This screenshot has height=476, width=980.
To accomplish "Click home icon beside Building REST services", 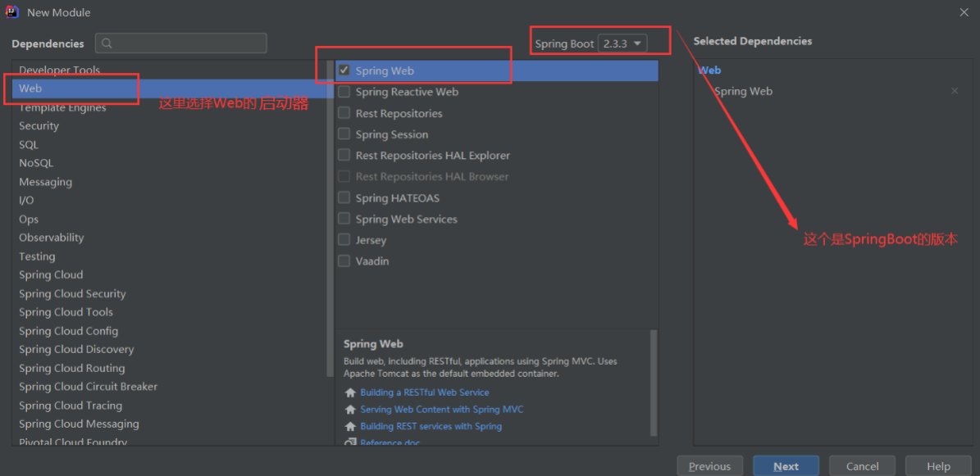I will tap(350, 427).
